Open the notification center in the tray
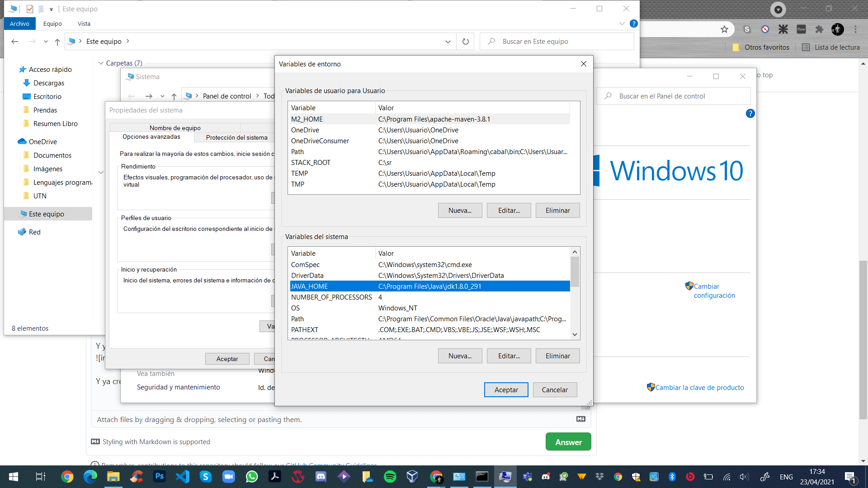The width and height of the screenshot is (868, 488). (850, 477)
